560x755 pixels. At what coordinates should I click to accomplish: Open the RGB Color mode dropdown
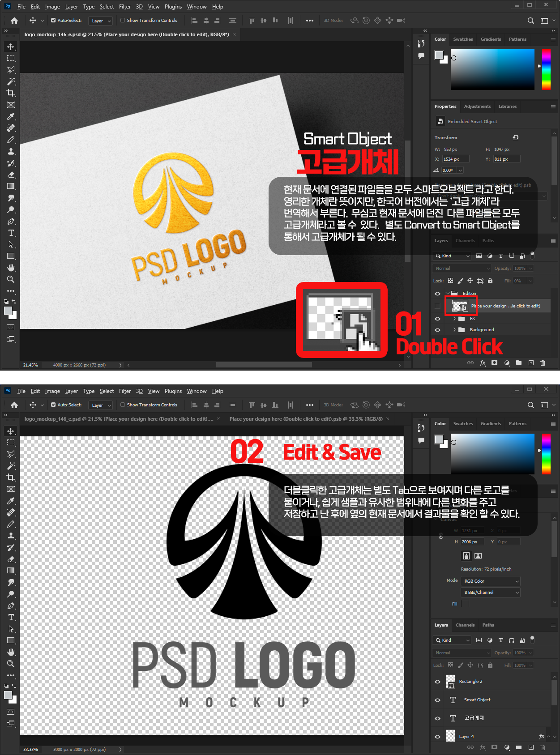(x=491, y=581)
